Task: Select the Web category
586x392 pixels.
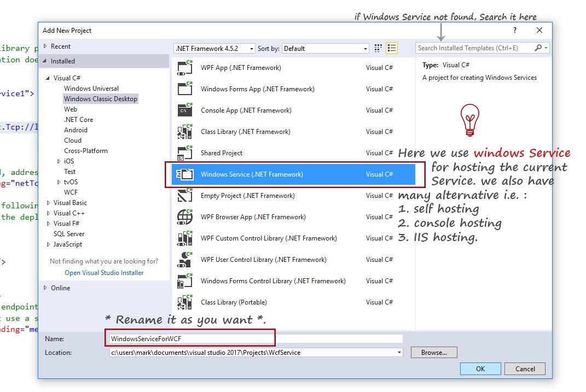Action: (70, 109)
